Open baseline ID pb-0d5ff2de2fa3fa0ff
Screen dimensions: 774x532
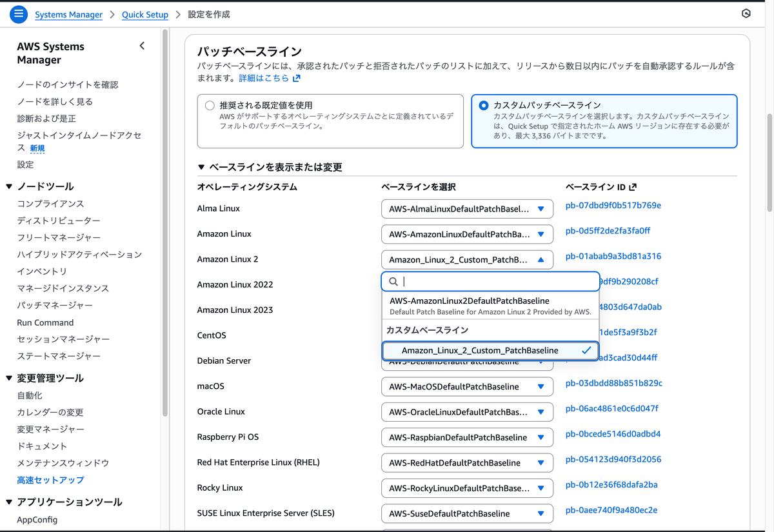pos(608,231)
